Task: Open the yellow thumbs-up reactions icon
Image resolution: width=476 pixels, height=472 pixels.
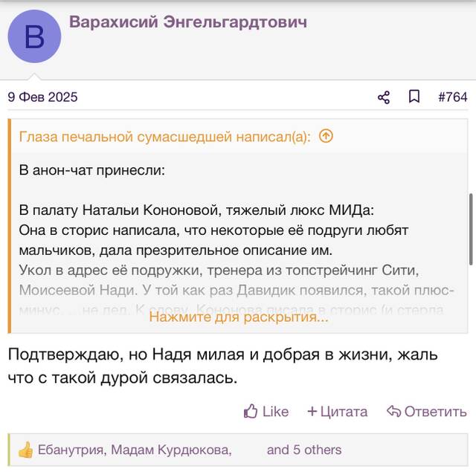Action: tap(25, 450)
